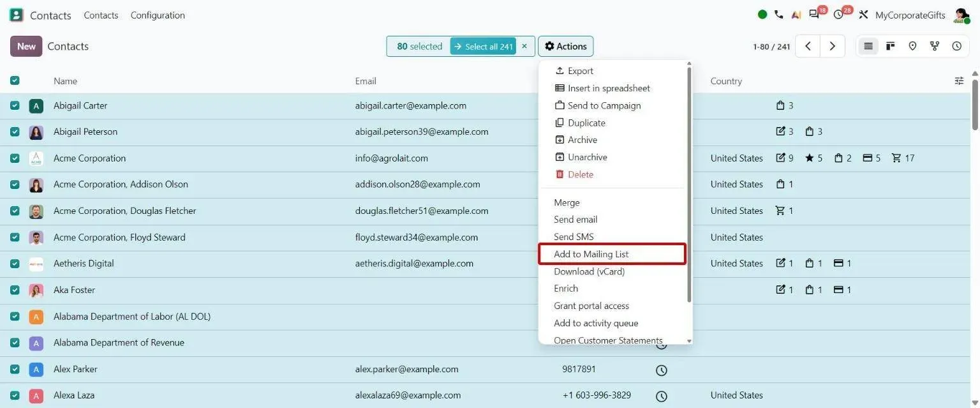Screen dimensions: 980x408
Task: Click Abigail Peterson's edit note count 3
Action: [784, 132]
